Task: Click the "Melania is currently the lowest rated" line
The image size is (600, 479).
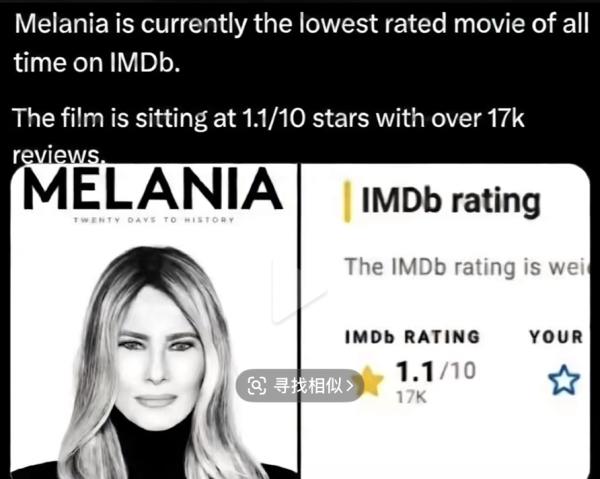Action: click(300, 24)
